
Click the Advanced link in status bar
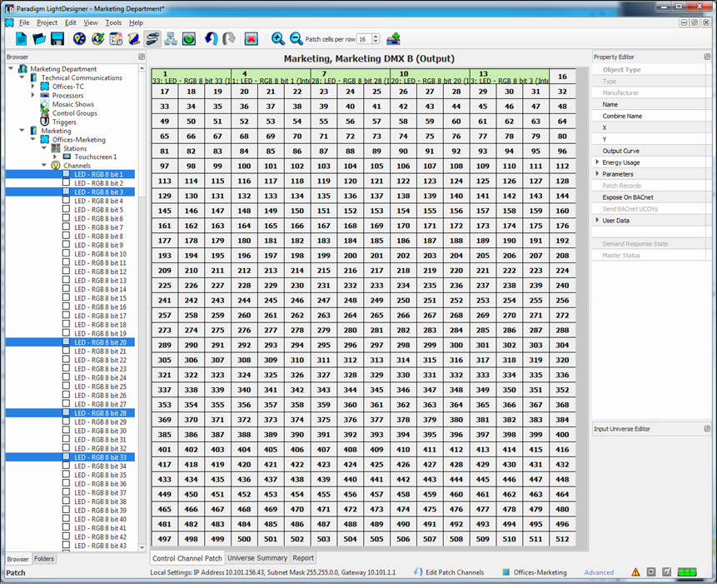tap(599, 573)
